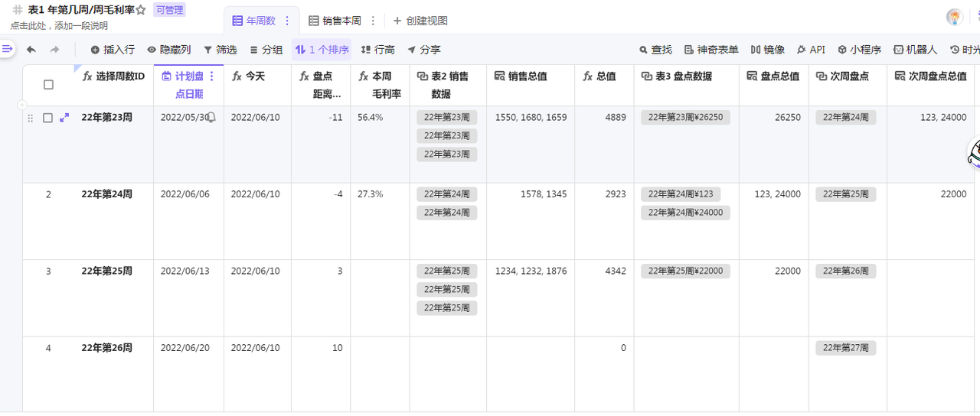Open the 年周数 view options menu

[x=287, y=21]
